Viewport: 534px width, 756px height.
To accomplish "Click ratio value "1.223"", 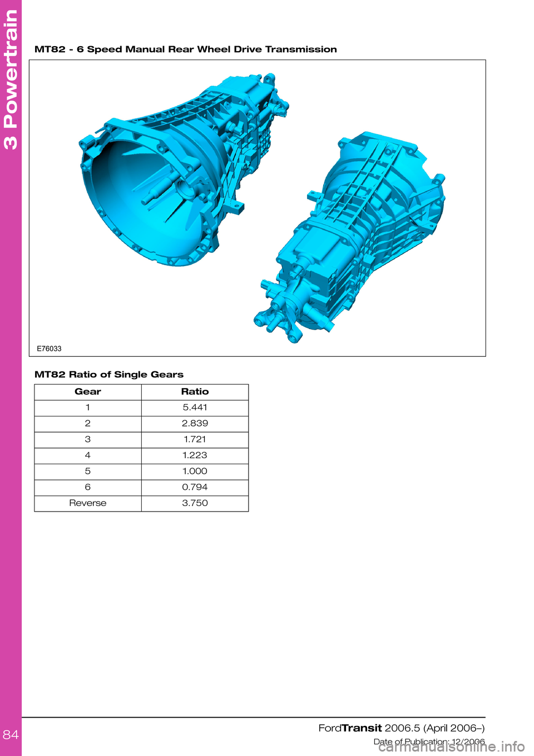I will pyautogui.click(x=195, y=455).
